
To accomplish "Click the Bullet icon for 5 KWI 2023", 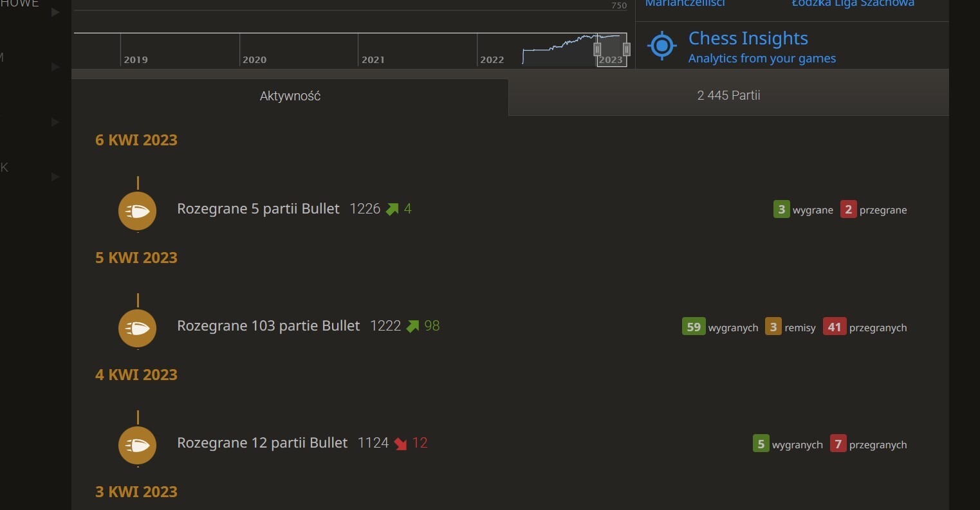I will click(x=138, y=328).
